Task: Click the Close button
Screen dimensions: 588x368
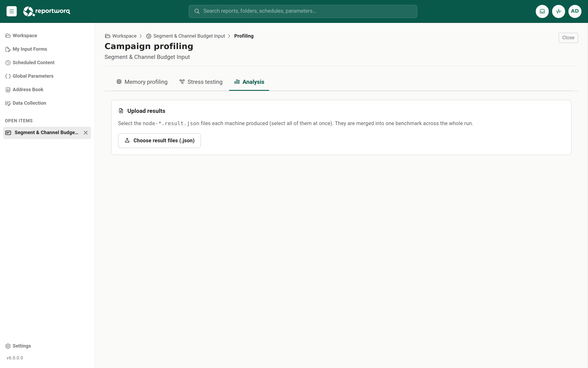Action: (568, 38)
